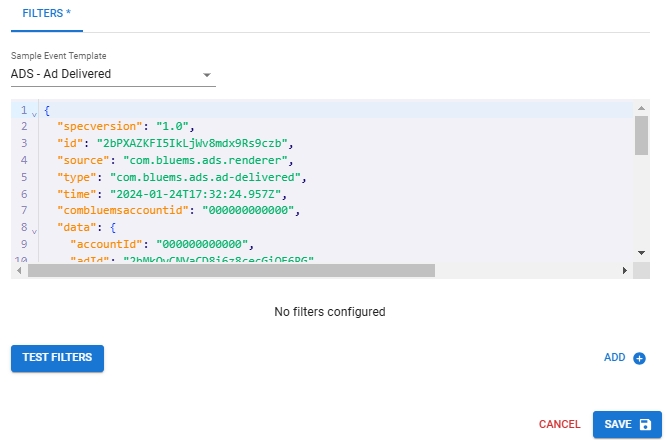Image resolution: width=666 pixels, height=440 pixels.
Task: Click the vertical scrollbar thumb in the editor
Action: tap(641, 135)
